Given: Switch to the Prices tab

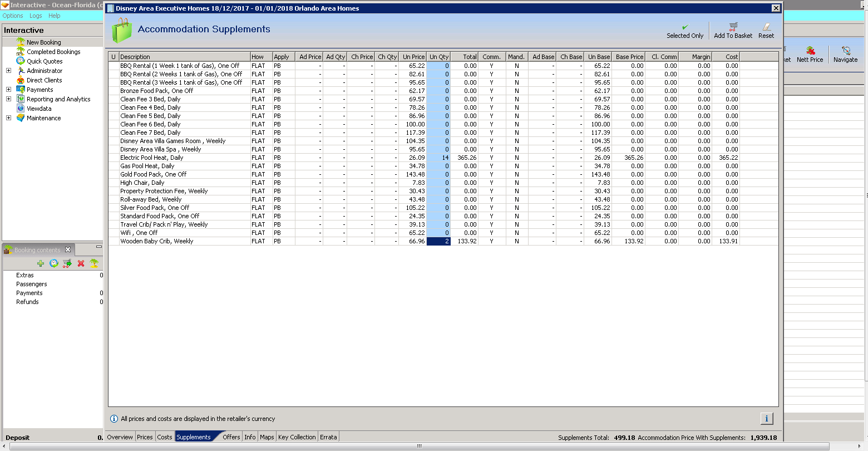Looking at the screenshot, I should click(145, 437).
